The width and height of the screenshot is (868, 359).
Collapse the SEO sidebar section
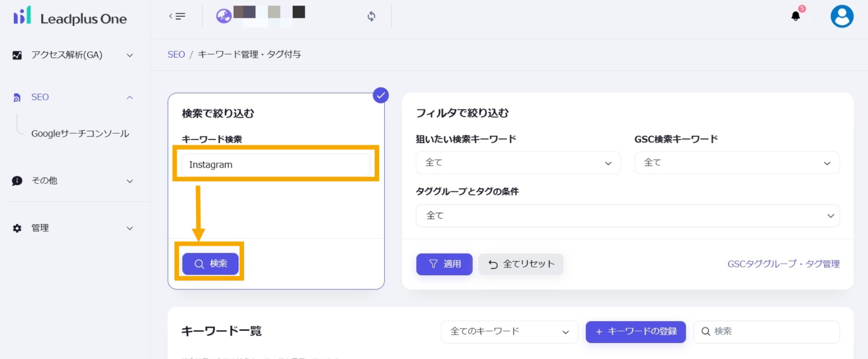pos(130,97)
